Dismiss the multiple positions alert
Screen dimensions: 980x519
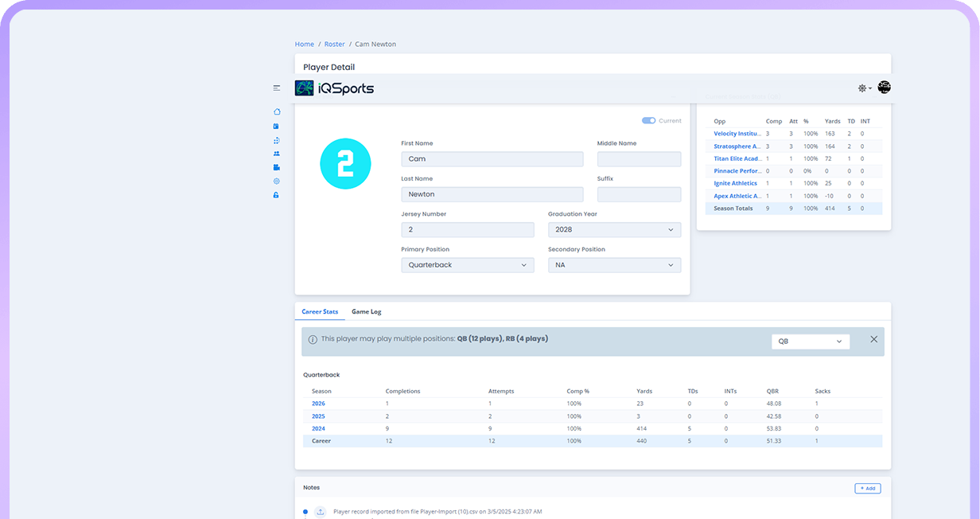click(873, 339)
